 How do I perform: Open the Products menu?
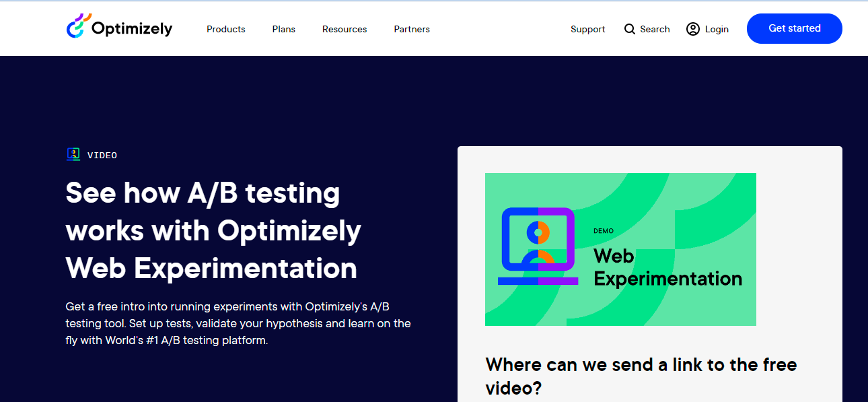click(226, 29)
